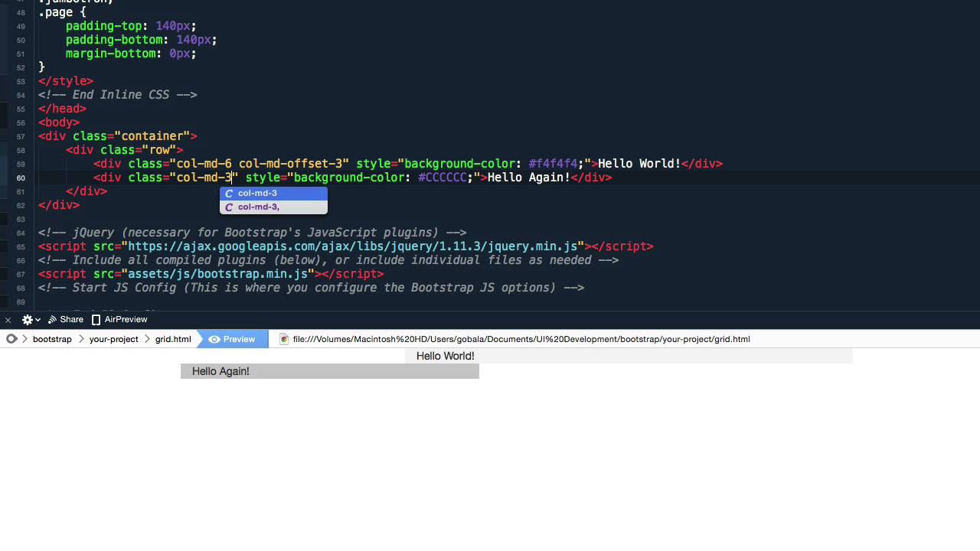
Task: Choose first col-md-3 autocomplete suggestion
Action: pos(273,193)
